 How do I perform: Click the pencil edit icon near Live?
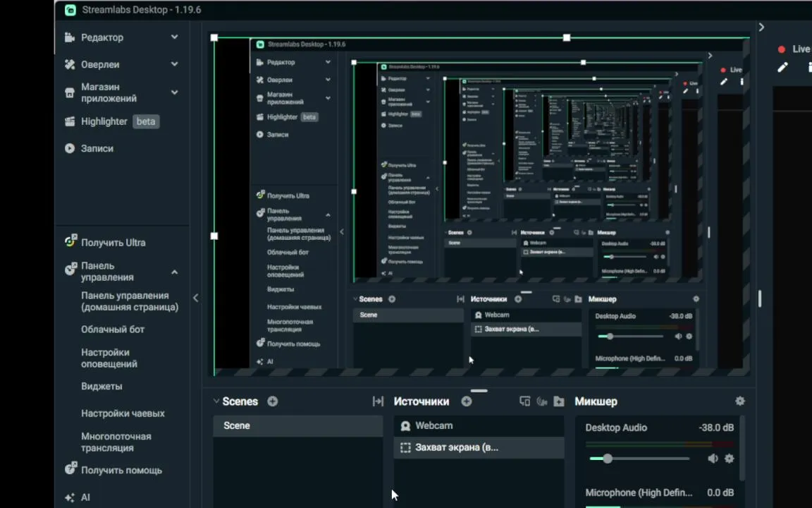coord(782,68)
